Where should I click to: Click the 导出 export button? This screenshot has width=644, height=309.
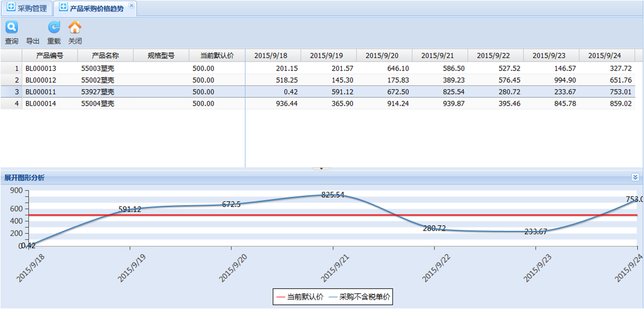click(33, 41)
